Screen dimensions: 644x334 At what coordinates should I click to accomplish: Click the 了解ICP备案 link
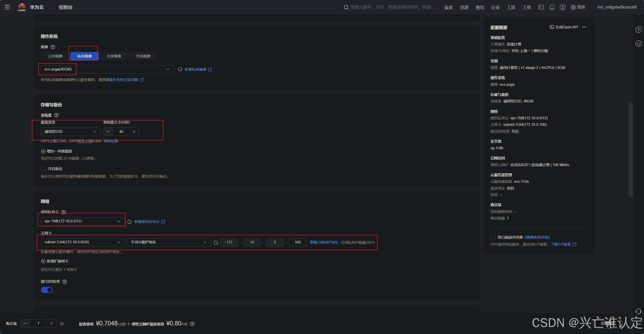tap(563, 244)
